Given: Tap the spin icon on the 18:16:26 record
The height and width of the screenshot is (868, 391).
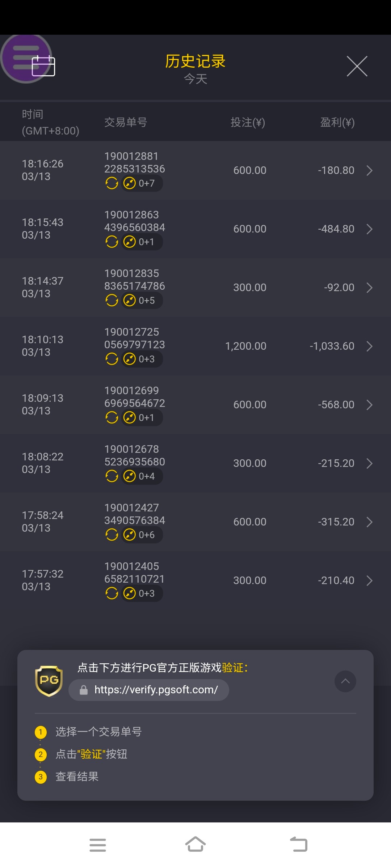Looking at the screenshot, I should pyautogui.click(x=112, y=183).
